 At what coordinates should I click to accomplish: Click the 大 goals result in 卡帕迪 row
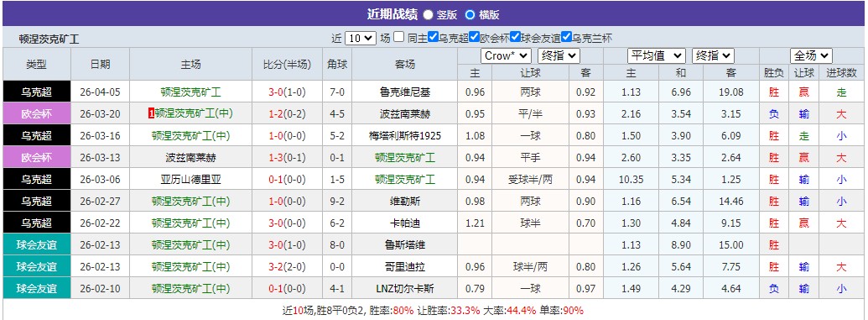841,223
